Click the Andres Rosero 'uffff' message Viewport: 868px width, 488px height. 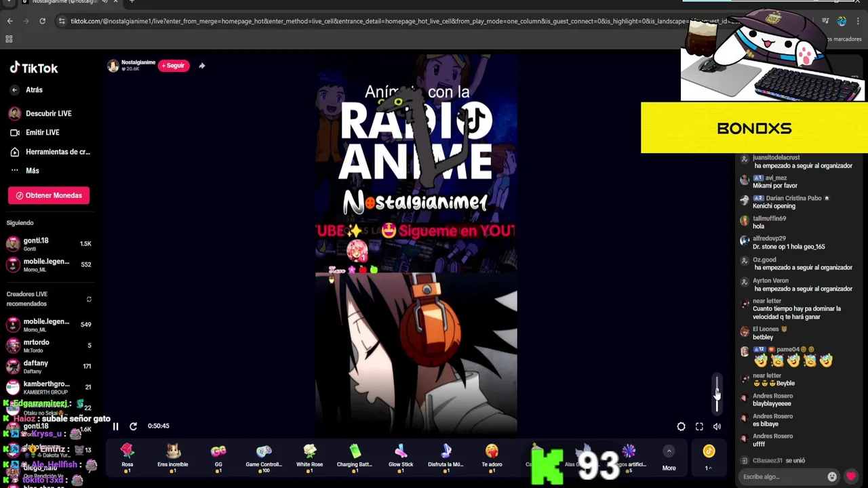coord(759,444)
